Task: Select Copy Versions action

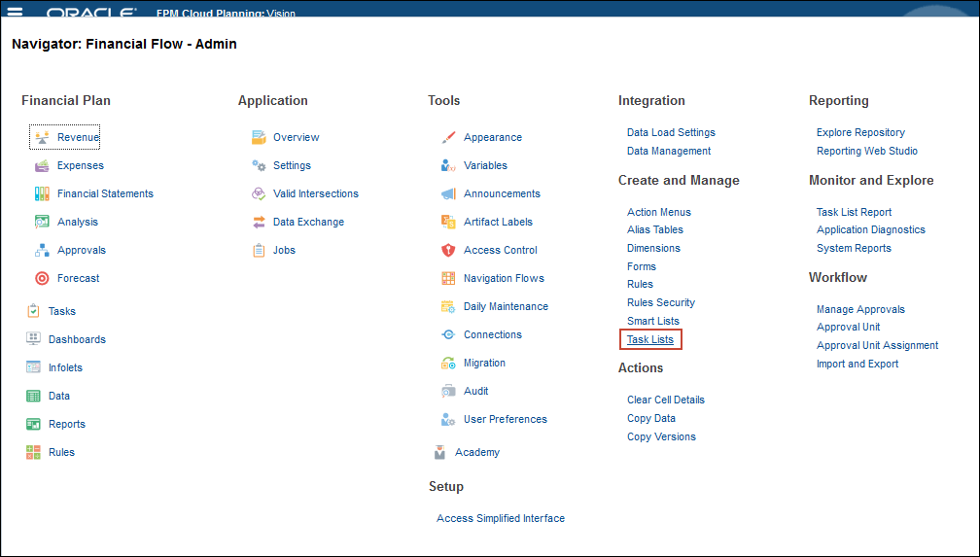Action: 661,436
